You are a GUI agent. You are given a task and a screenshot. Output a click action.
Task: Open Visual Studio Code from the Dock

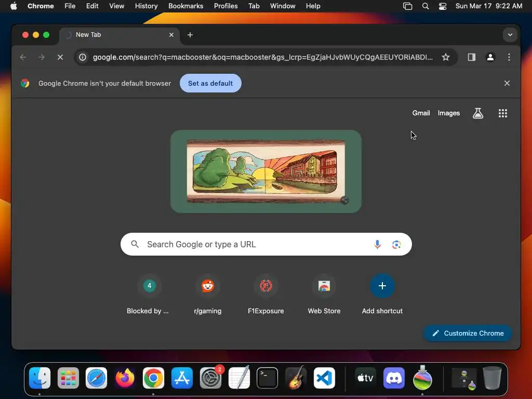[x=324, y=378]
